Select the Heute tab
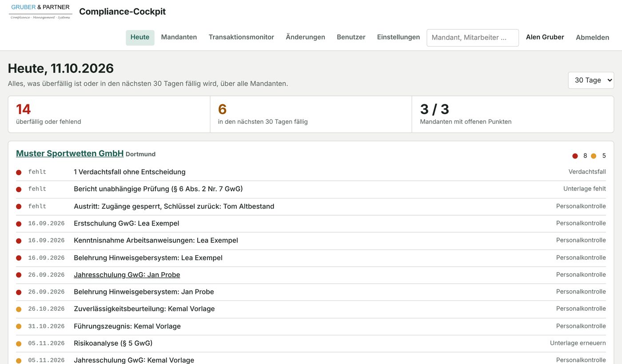Image resolution: width=622 pixels, height=364 pixels. click(x=140, y=37)
